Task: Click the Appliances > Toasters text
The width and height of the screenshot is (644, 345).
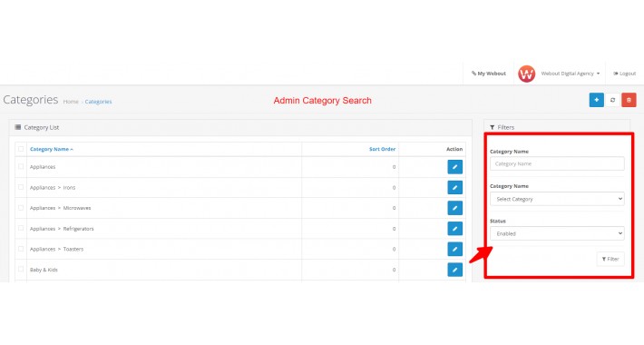Action: point(56,249)
